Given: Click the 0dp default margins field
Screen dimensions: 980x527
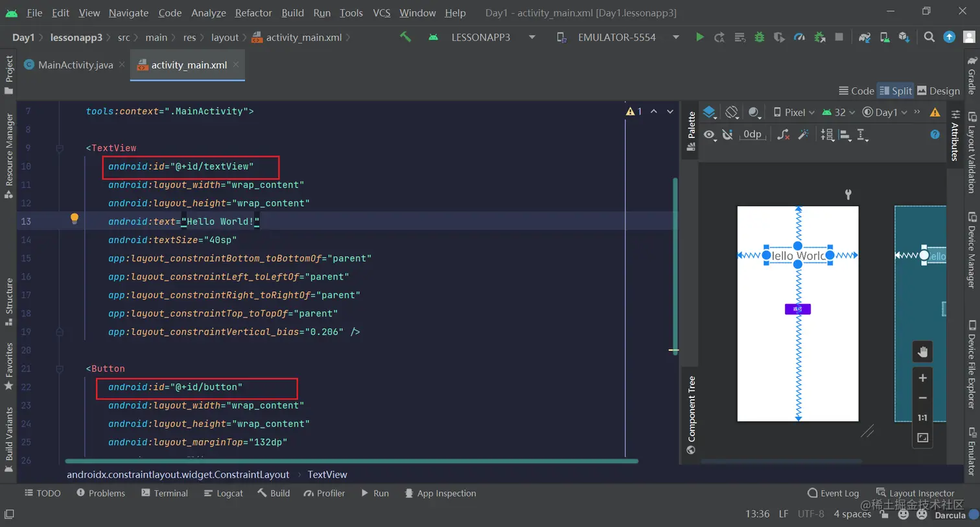Looking at the screenshot, I should 752,135.
